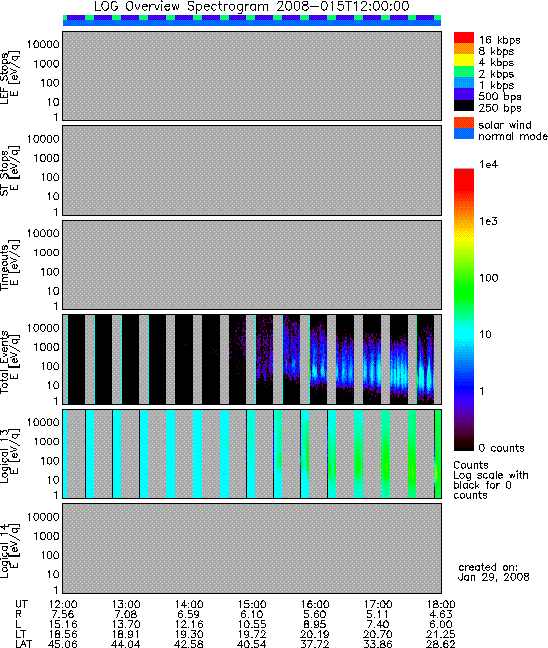The height and width of the screenshot is (648, 548).
Task: Click the 'Total Events' y-axis label
Action: point(5,362)
